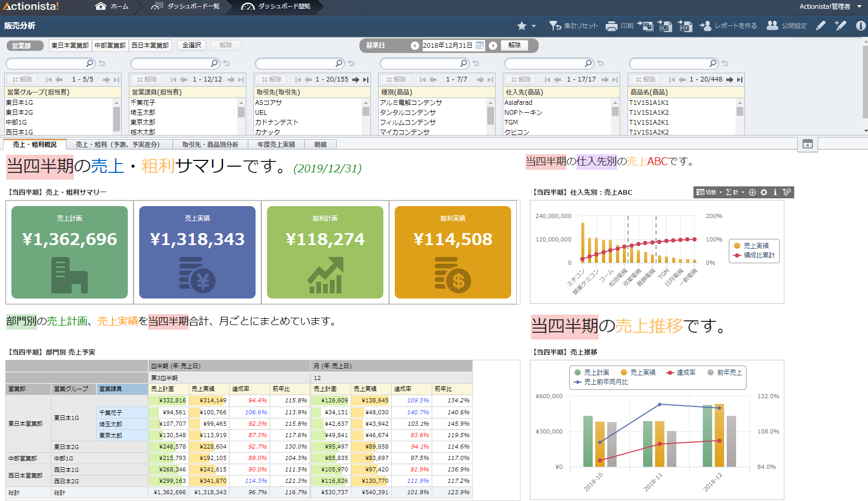
Task: Click the filter link icon on ABC chart
Action: click(x=787, y=192)
